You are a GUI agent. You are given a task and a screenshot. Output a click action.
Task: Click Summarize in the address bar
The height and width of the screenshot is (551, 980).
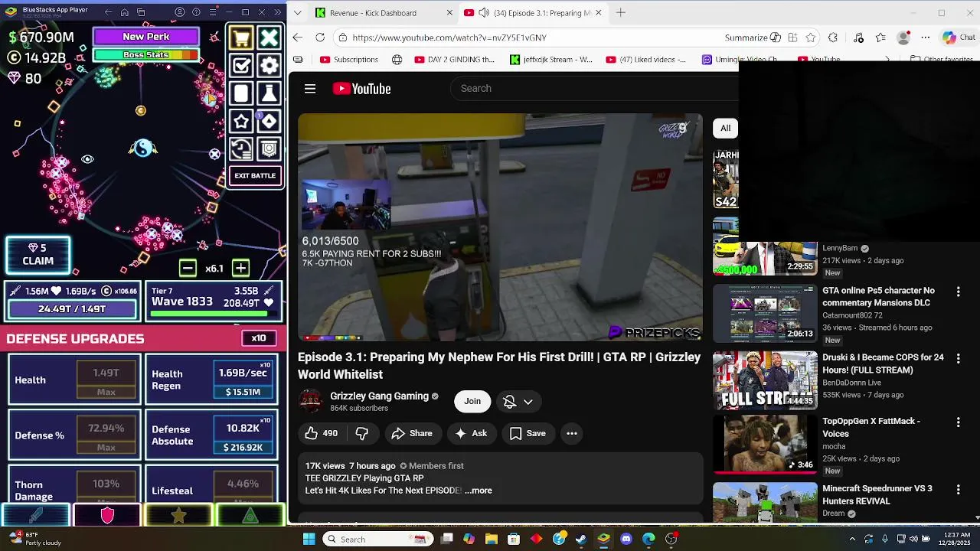[753, 37]
